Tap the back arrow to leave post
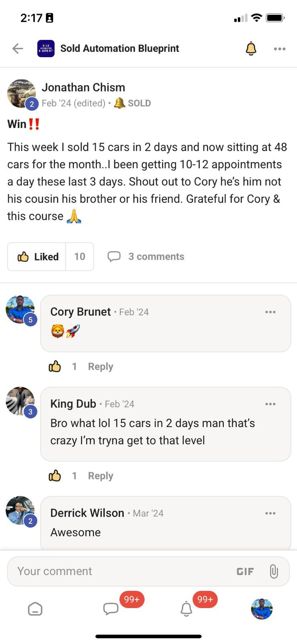 coord(18,49)
